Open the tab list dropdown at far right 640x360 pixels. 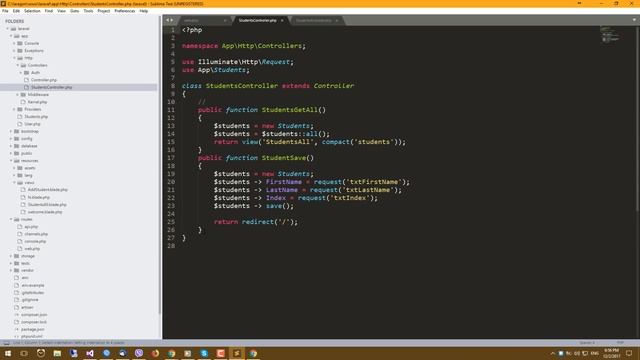[x=634, y=20]
